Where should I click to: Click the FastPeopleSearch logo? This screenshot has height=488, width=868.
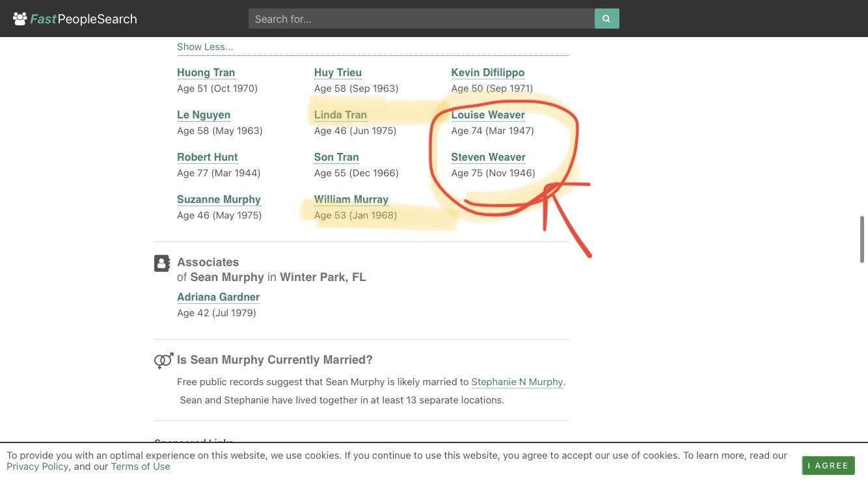pyautogui.click(x=75, y=19)
